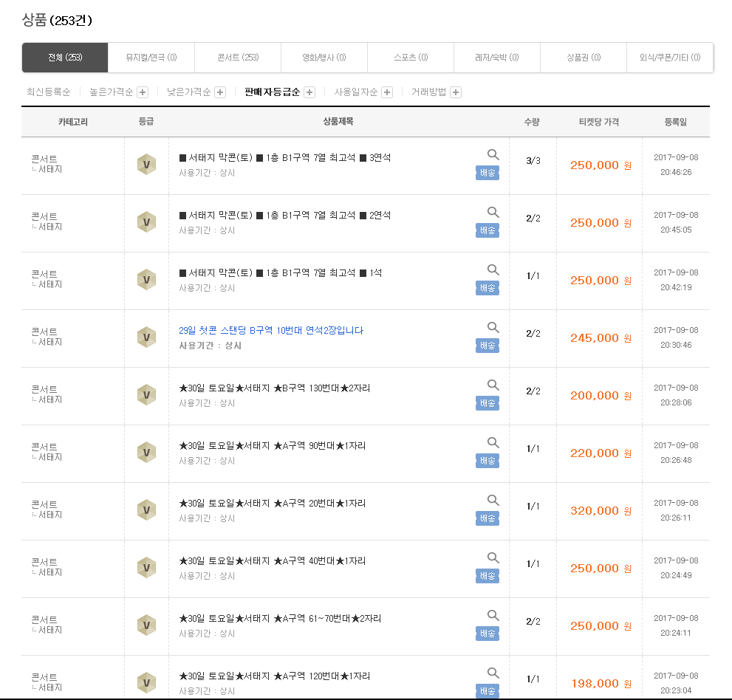This screenshot has width=732, height=700.
Task: Open ★A구역 120번대★1자리 listing title
Action: tap(275, 676)
